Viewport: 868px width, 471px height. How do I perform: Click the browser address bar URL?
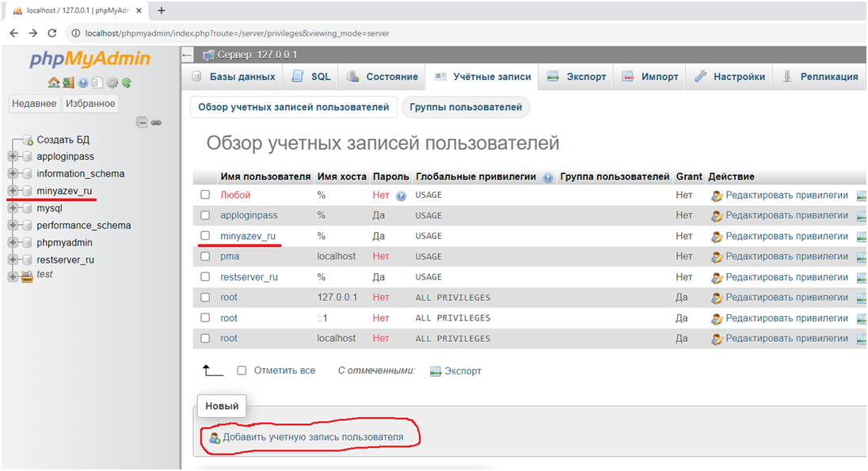click(x=237, y=33)
